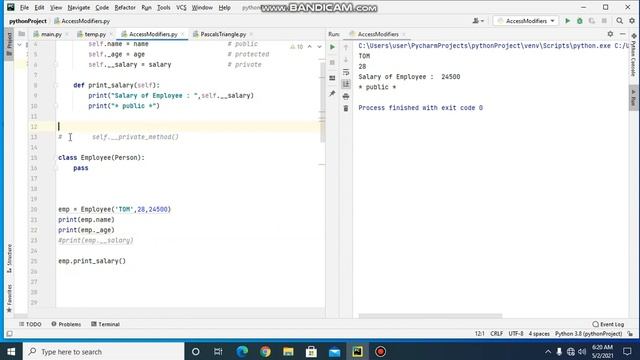This screenshot has height=360, width=640.
Task: Click line:column 12:1 indicator
Action: point(480,334)
